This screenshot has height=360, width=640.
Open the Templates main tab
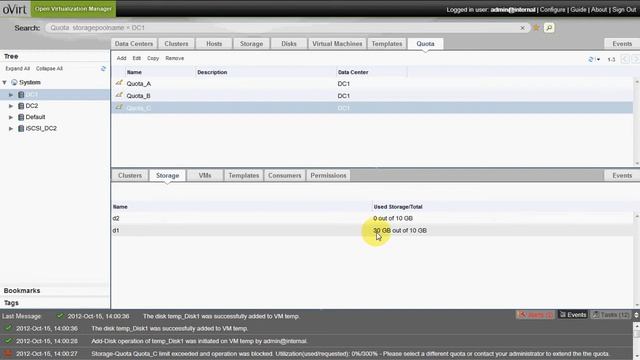tap(387, 44)
